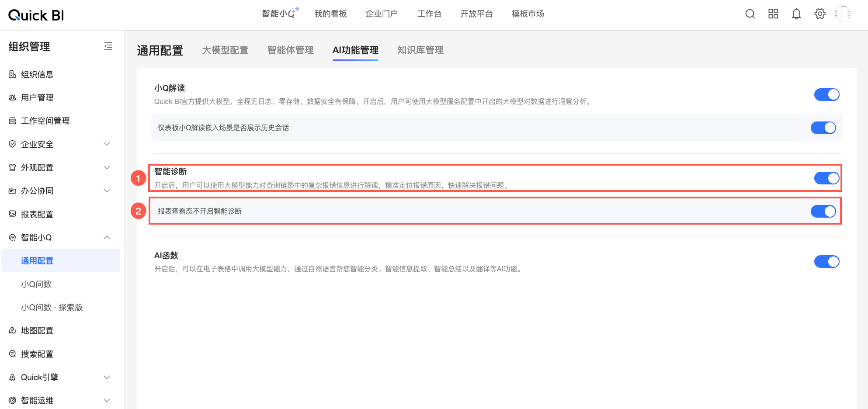The image size is (868, 409).
Task: Open the settings gear icon
Action: [x=820, y=14]
